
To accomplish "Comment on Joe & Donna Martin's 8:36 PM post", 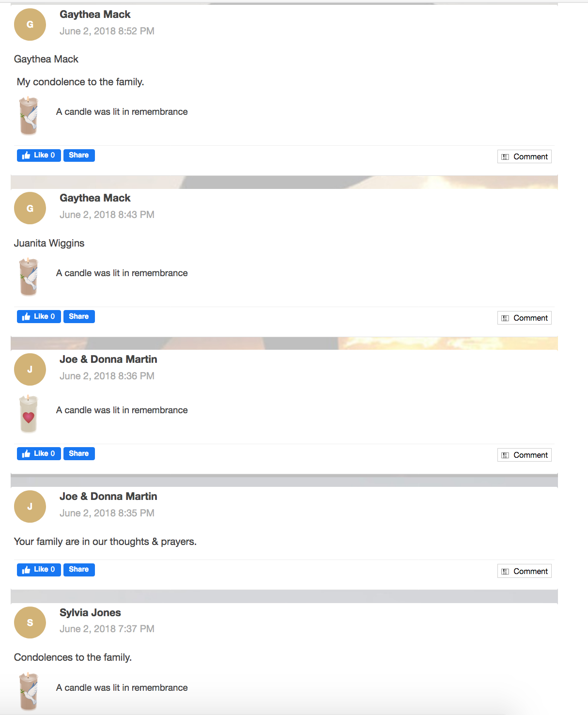I will click(x=525, y=455).
